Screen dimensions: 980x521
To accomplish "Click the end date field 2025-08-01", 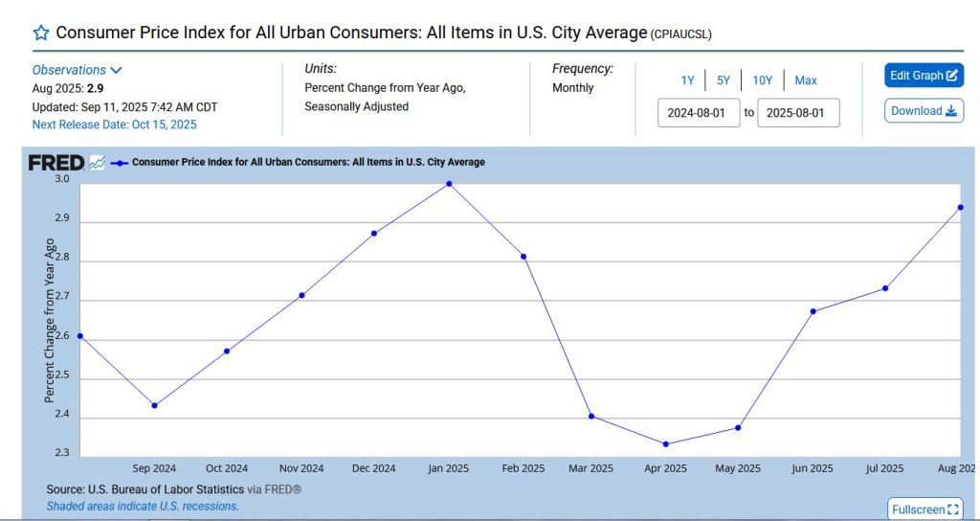I will tap(798, 113).
